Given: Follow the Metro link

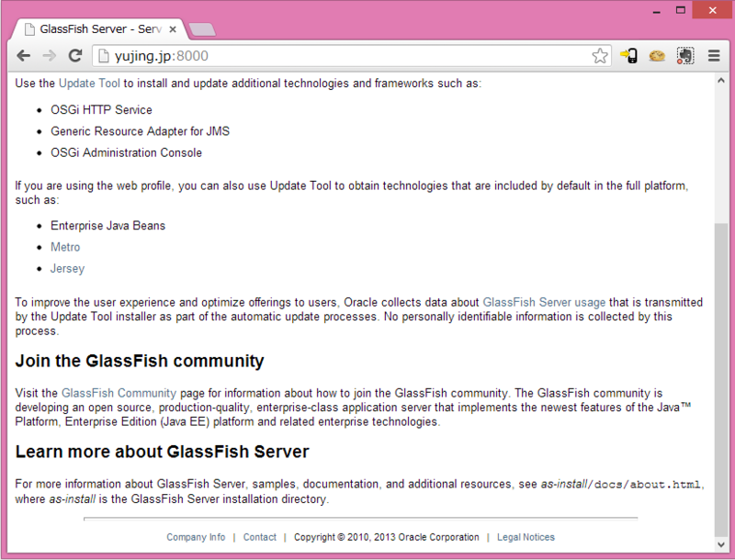Looking at the screenshot, I should point(65,247).
